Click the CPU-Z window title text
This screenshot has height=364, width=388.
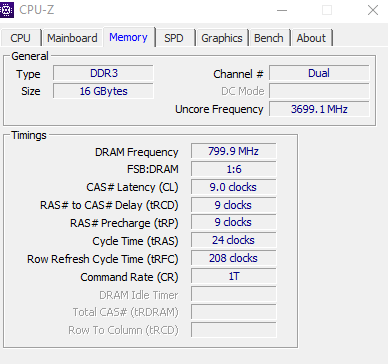coord(37,10)
